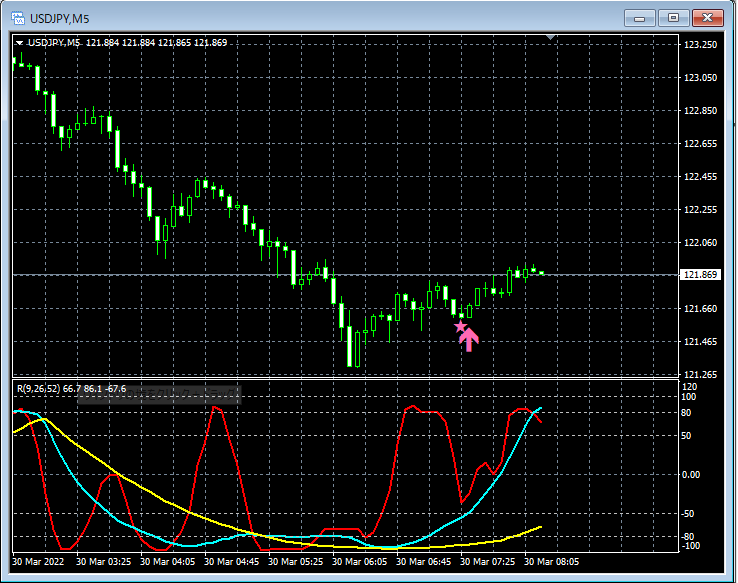
Task: Click the 30 Mar 07:25 time label
Action: [x=488, y=562]
